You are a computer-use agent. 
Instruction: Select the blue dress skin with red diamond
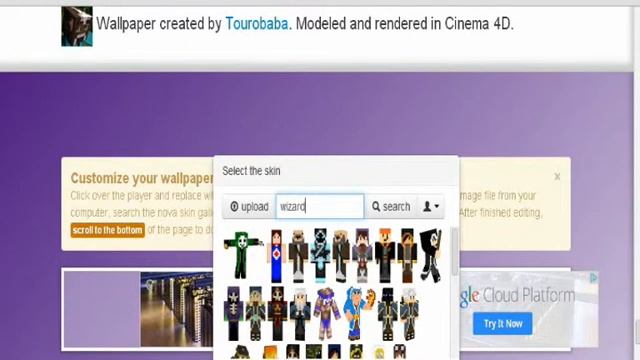pyautogui.click(x=276, y=256)
